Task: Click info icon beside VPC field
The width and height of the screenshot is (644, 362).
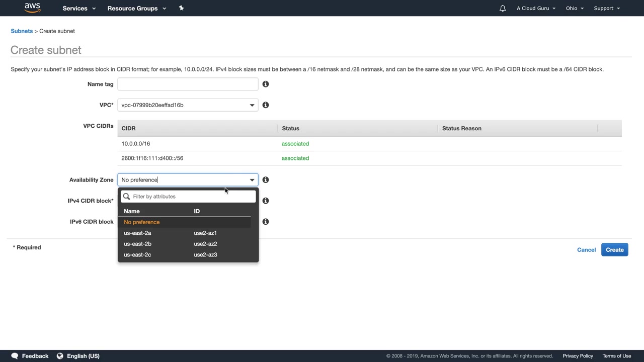Action: tap(266, 105)
